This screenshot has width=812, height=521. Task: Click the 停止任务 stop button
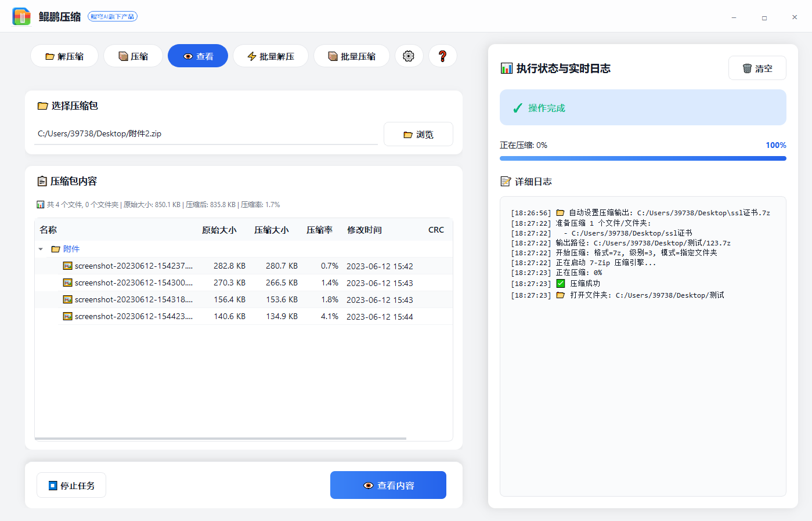[x=71, y=485]
